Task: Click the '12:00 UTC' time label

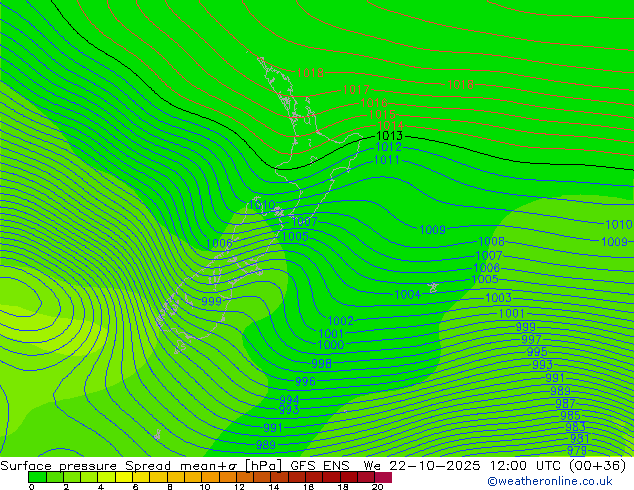Action: [x=525, y=466]
